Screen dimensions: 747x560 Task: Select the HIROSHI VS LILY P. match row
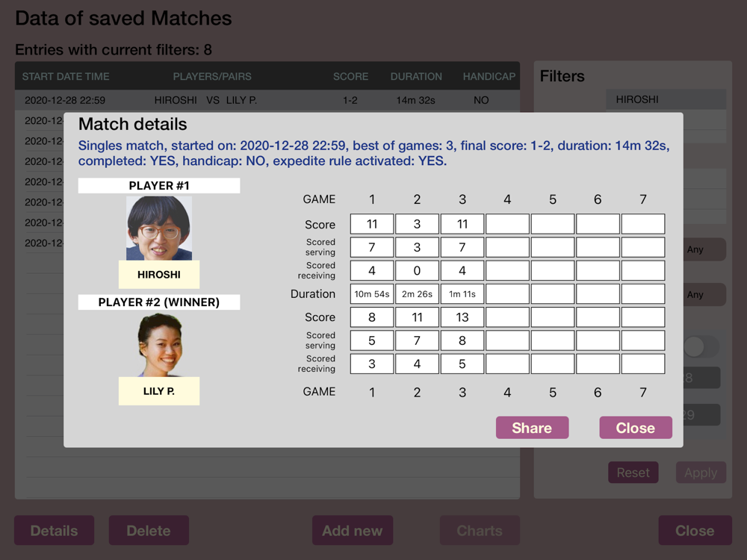coord(267,100)
